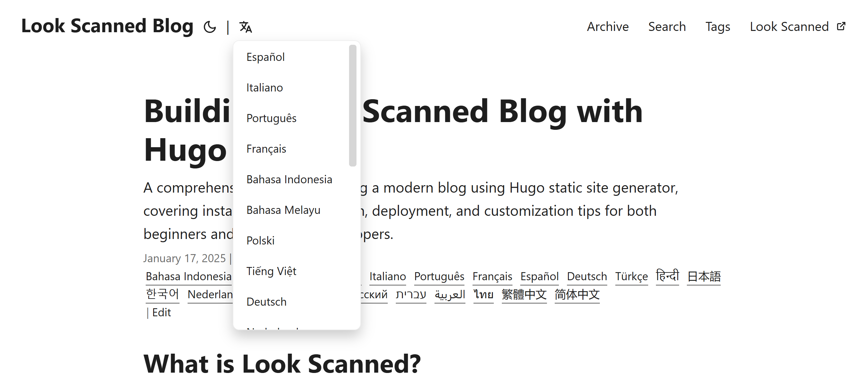Select Tiếng Việt from language dropdown
868x391 pixels.
(x=272, y=271)
